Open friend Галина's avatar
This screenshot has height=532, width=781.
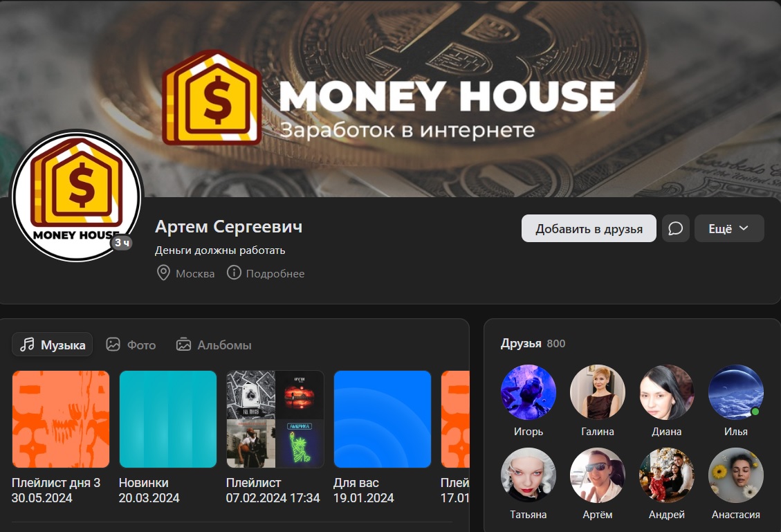pos(597,392)
